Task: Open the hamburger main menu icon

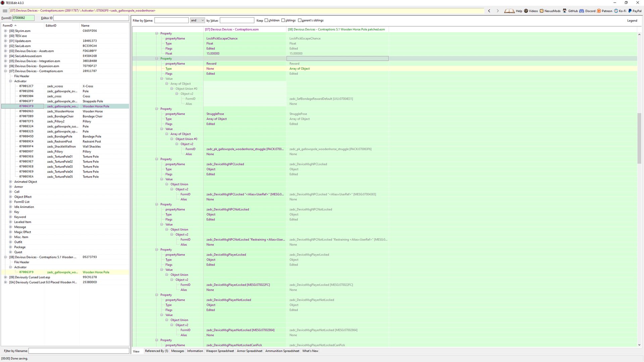Action: [5, 11]
